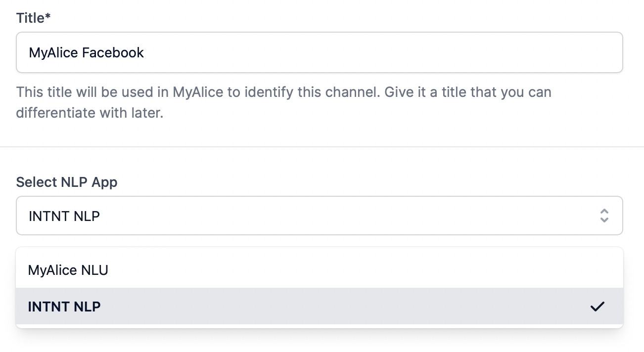Click the Select NLP App label

coord(67,182)
